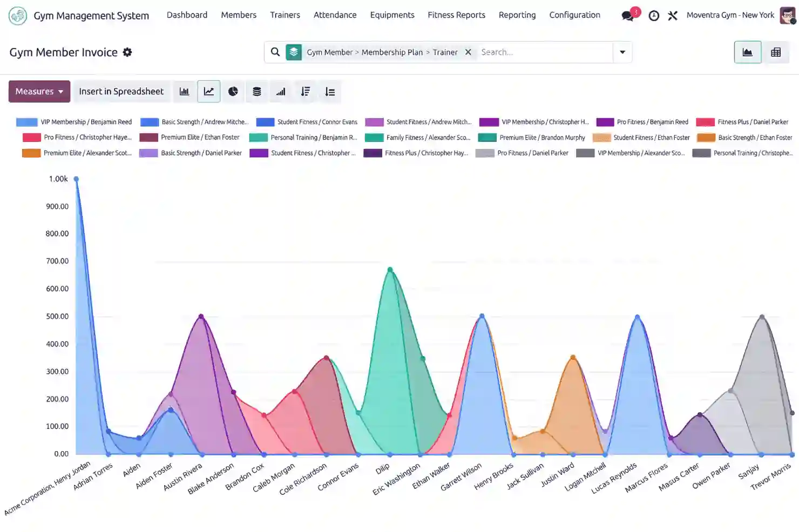Focus the Search input field

(x=545, y=52)
